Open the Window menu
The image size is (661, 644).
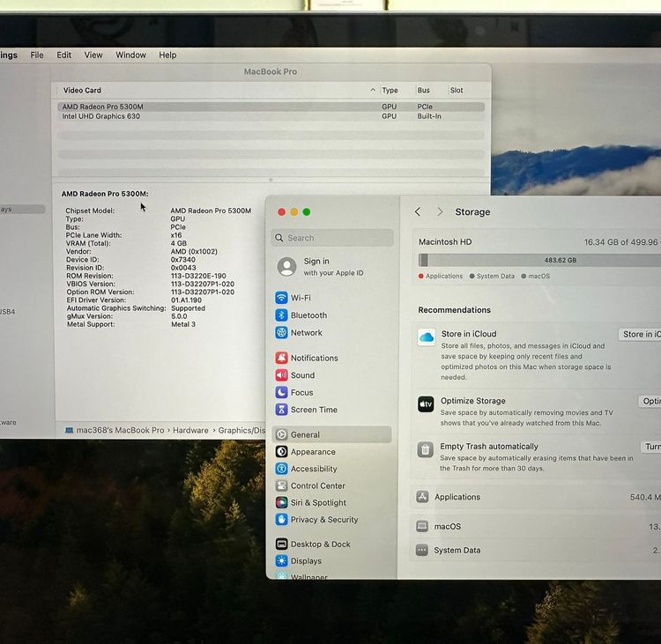click(130, 55)
